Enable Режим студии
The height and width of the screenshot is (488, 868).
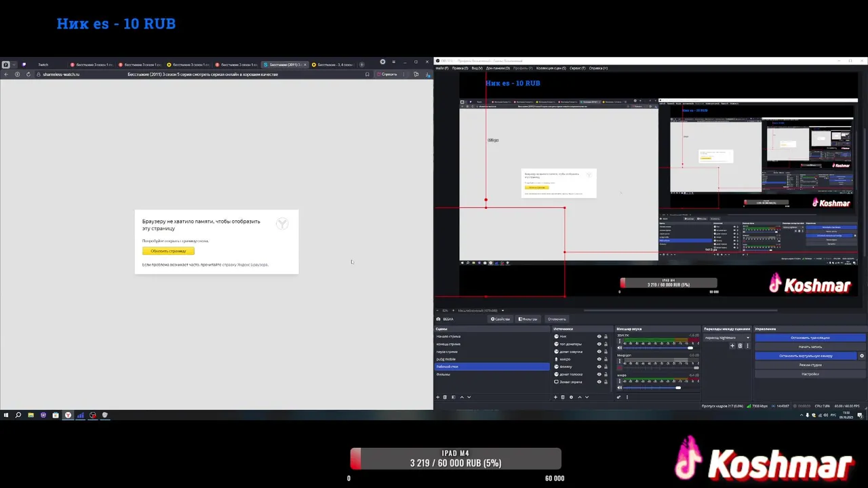[x=810, y=365]
